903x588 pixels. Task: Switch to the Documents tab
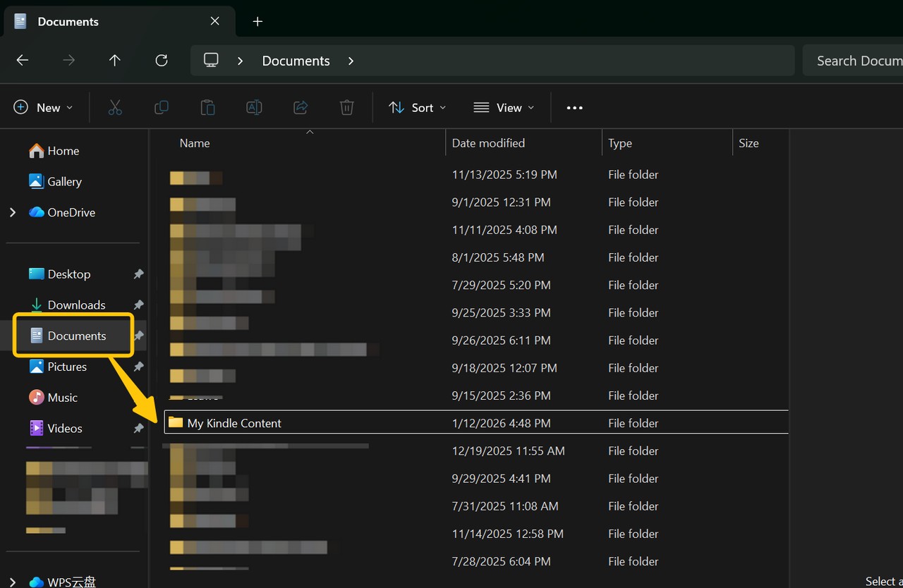click(68, 21)
